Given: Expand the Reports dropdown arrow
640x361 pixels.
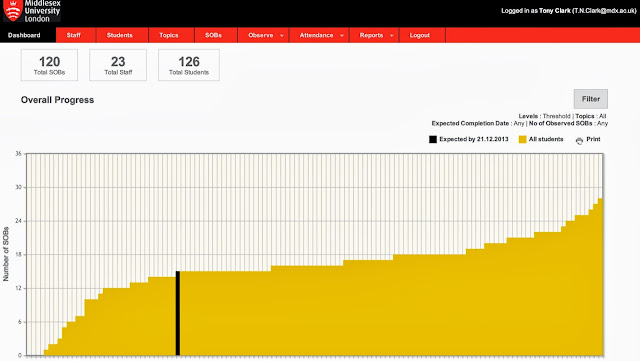Looking at the screenshot, I should 391,36.
